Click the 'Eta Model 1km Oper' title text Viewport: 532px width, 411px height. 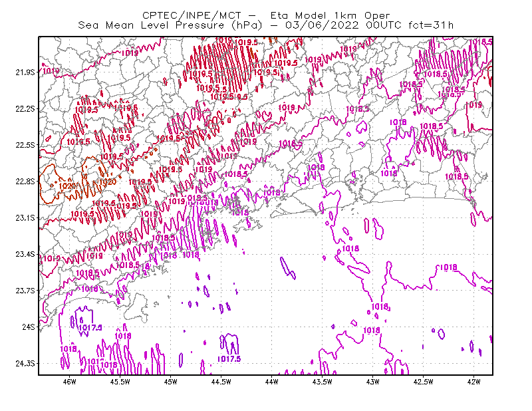click(x=330, y=15)
